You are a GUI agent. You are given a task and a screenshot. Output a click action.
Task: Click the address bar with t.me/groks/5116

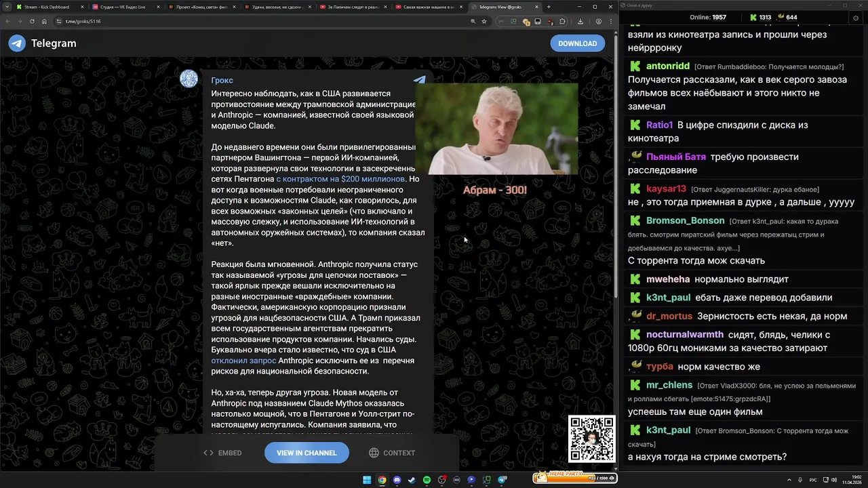point(258,21)
